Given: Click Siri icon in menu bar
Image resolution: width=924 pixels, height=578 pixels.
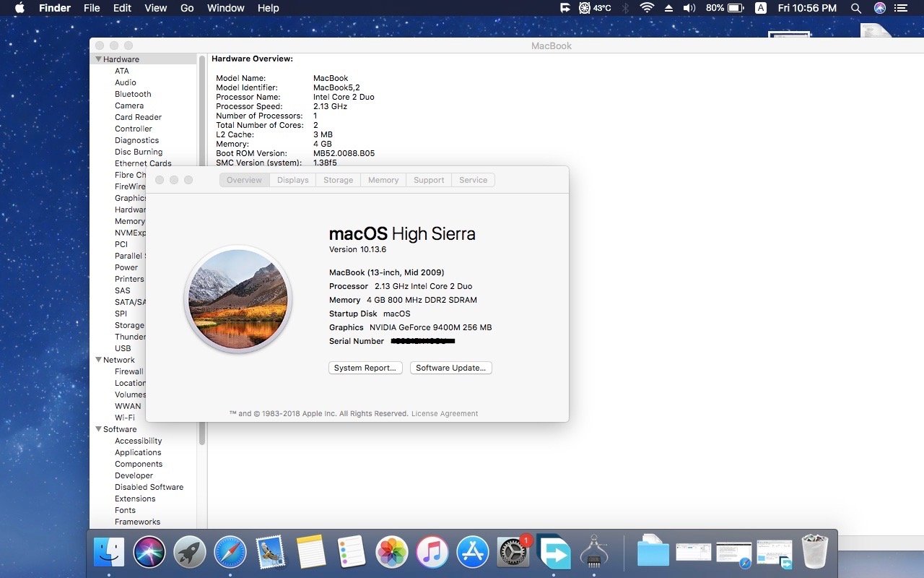Looking at the screenshot, I should click(879, 8).
